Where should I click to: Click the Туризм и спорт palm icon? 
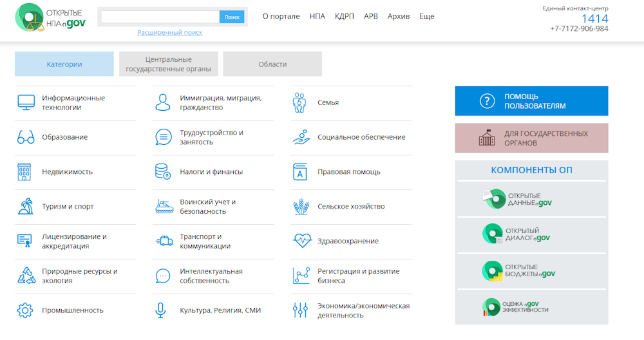[x=26, y=207]
